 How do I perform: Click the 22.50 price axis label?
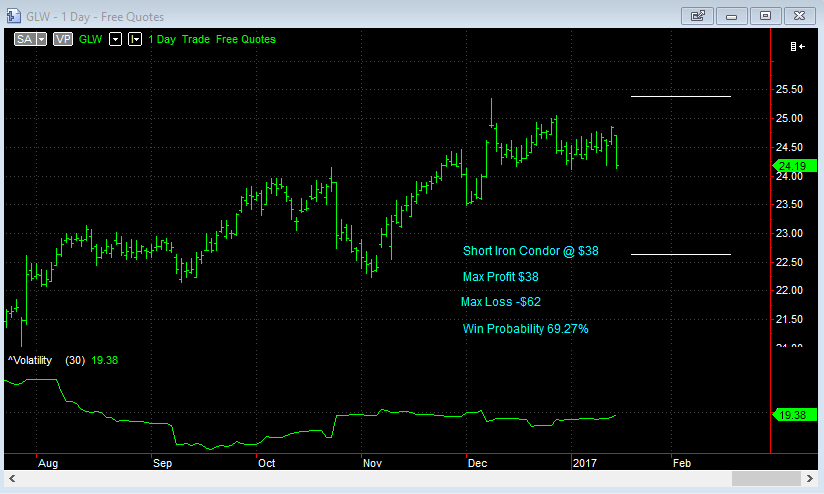(x=789, y=262)
